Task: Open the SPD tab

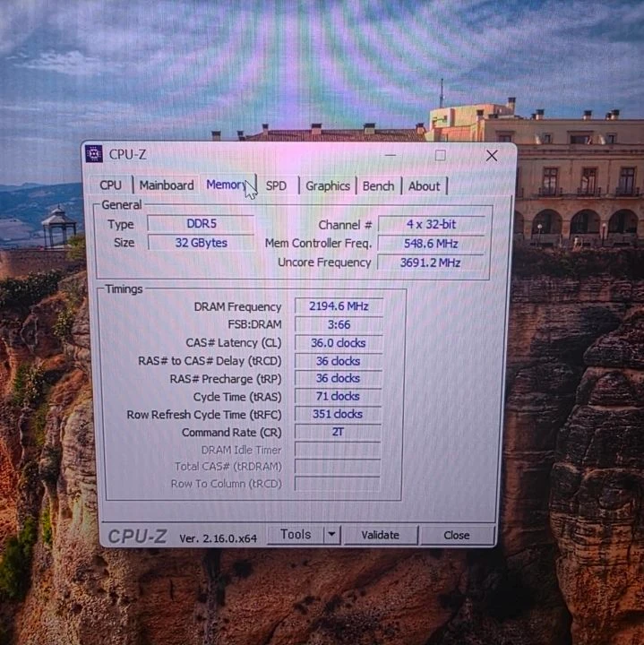Action: (277, 185)
